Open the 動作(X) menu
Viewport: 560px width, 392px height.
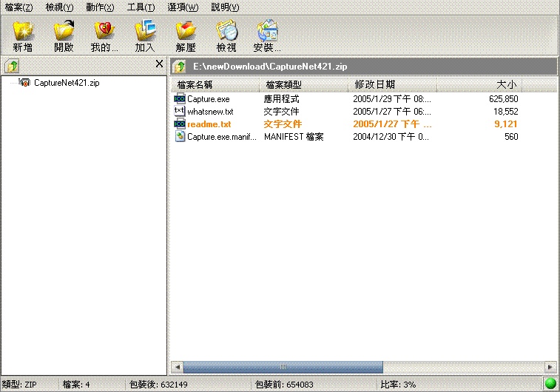101,7
